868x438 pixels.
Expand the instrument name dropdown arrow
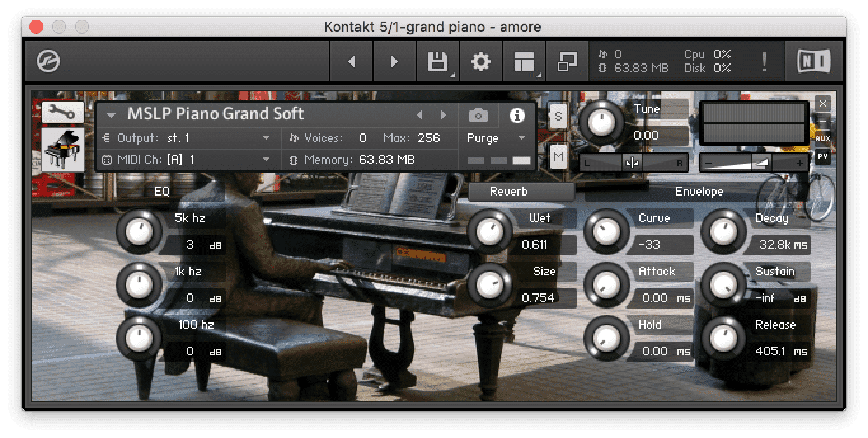(112, 115)
